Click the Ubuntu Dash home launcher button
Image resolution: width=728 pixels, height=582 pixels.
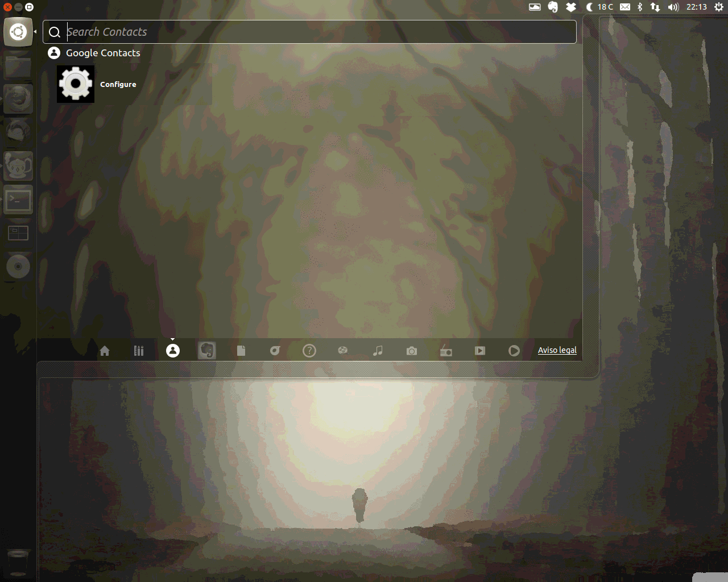(x=18, y=32)
